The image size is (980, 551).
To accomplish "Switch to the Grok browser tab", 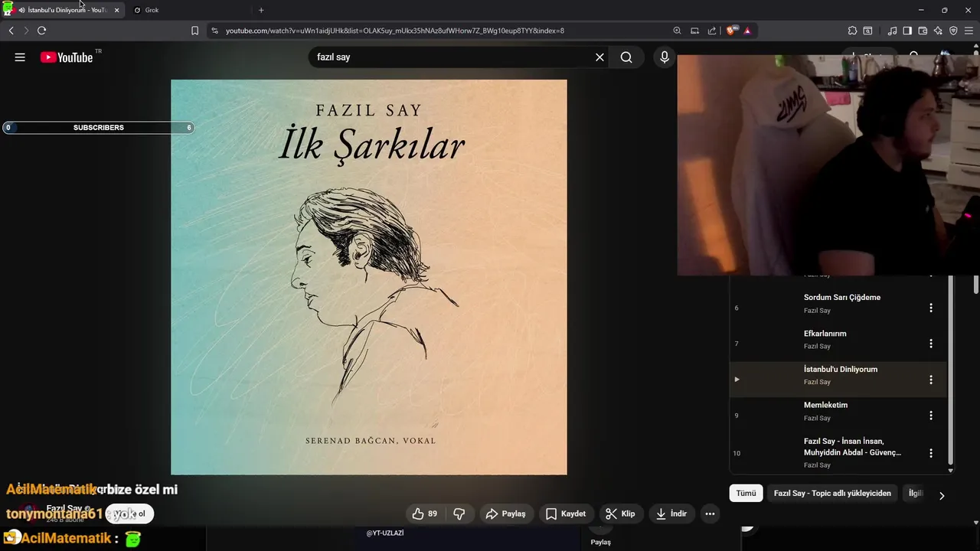I will 188,10.
